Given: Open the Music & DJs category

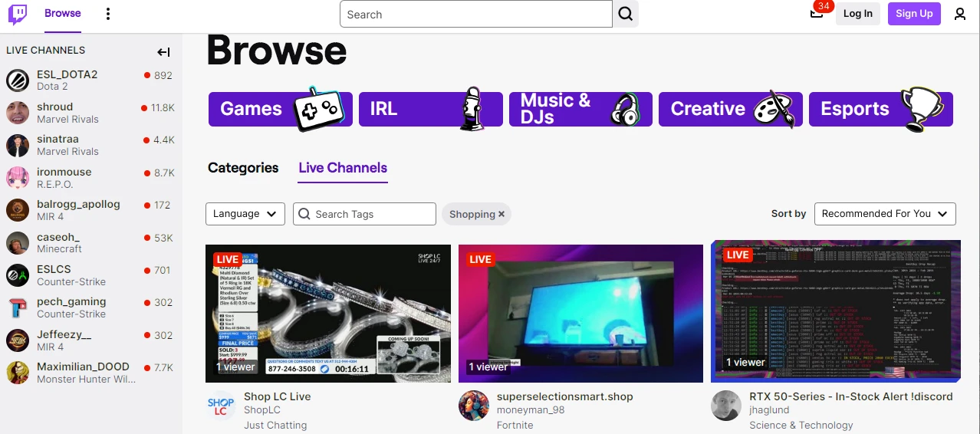Looking at the screenshot, I should click(580, 109).
